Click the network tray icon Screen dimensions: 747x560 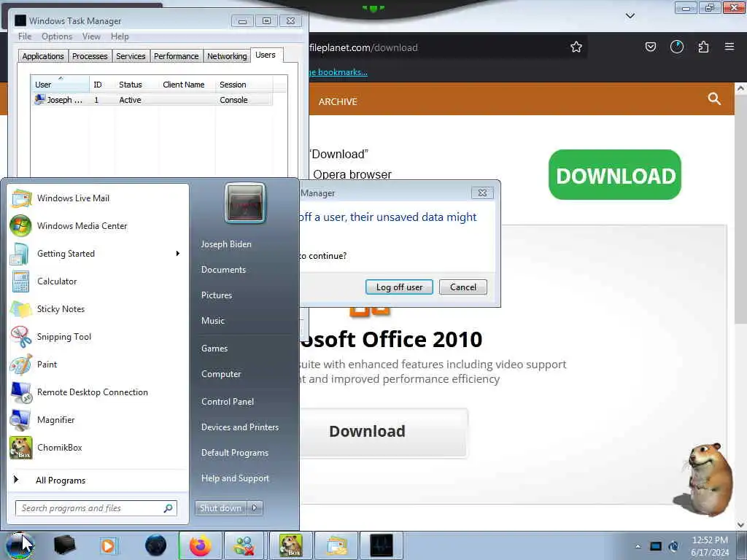pyautogui.click(x=656, y=546)
